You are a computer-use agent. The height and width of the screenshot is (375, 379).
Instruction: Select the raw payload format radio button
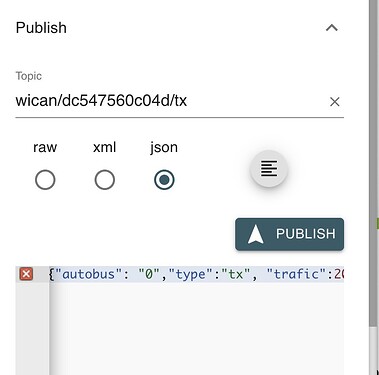tap(45, 180)
